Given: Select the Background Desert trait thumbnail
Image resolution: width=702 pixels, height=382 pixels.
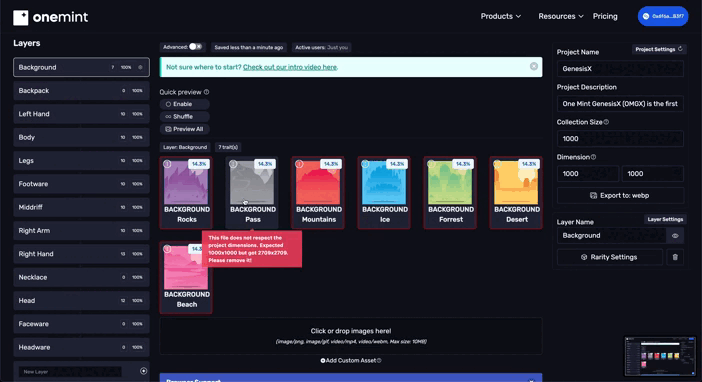Looking at the screenshot, I should 516,183.
